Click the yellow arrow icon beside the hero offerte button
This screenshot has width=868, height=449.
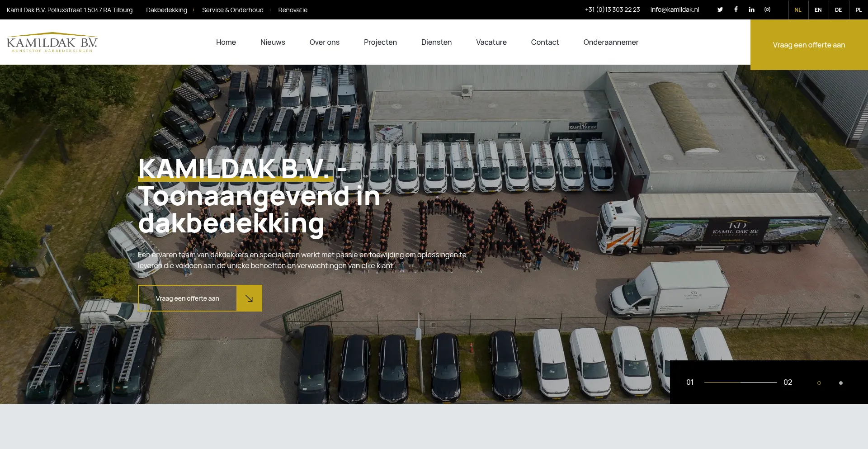coord(249,298)
